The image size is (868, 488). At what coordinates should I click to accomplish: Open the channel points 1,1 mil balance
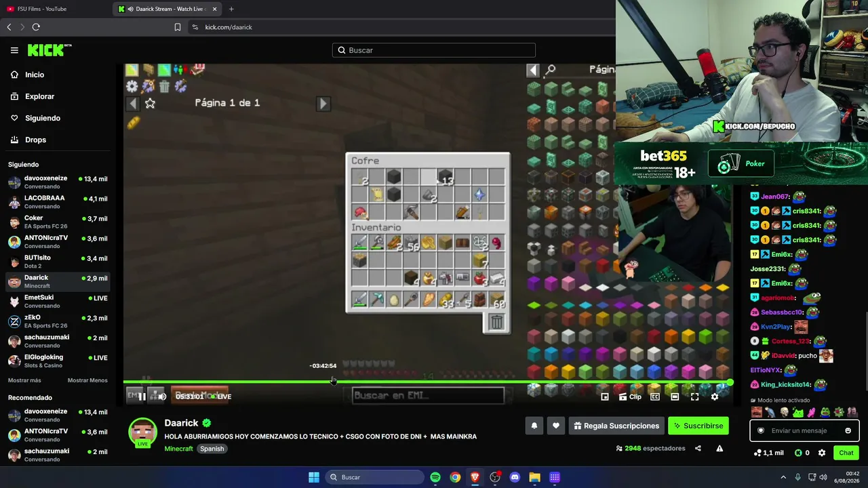(768, 453)
